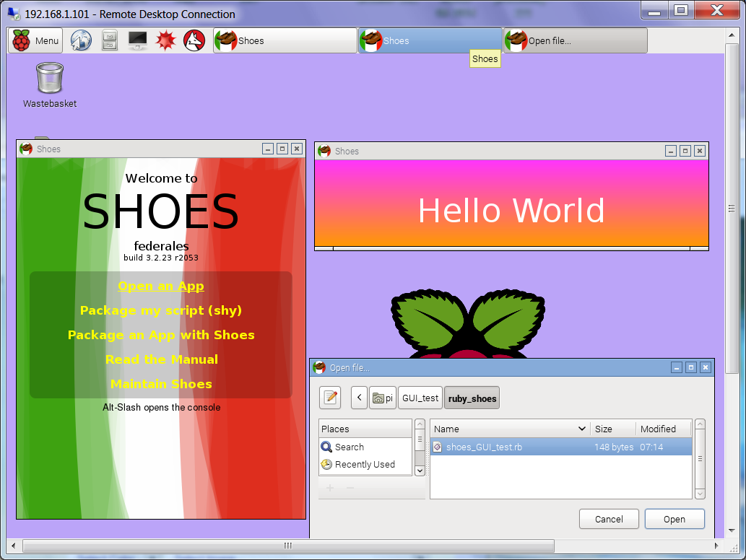Open the Raspberry Pi Menu button
Viewport: 746px width, 560px height.
coord(35,41)
